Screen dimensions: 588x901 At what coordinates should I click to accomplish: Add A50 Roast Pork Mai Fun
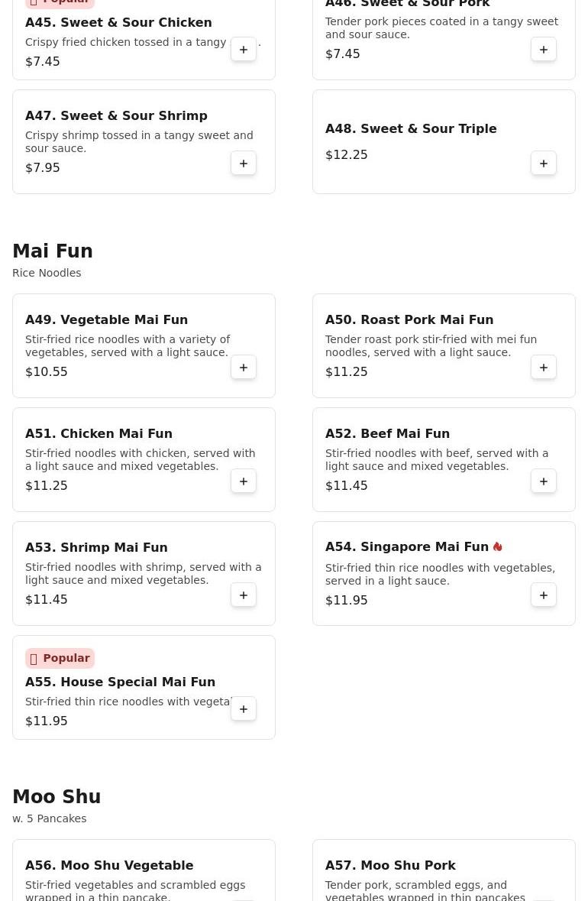544,368
